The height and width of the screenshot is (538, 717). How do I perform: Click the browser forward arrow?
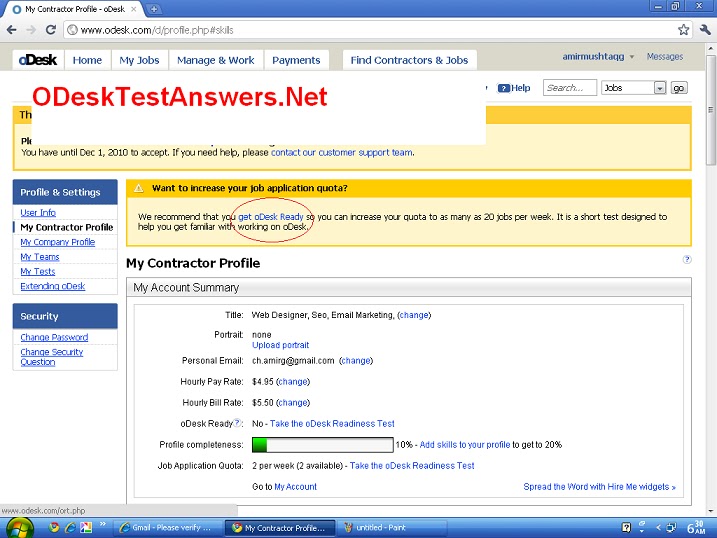31,30
